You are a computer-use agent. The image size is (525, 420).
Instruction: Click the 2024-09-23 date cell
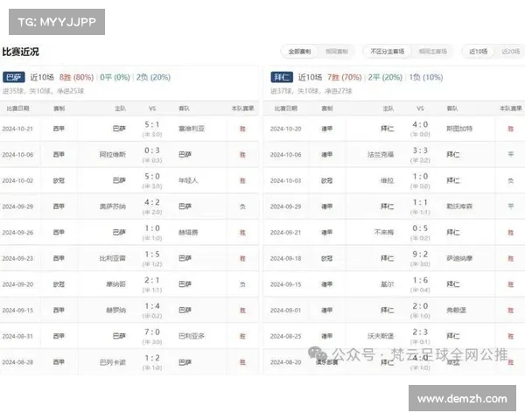point(17,259)
